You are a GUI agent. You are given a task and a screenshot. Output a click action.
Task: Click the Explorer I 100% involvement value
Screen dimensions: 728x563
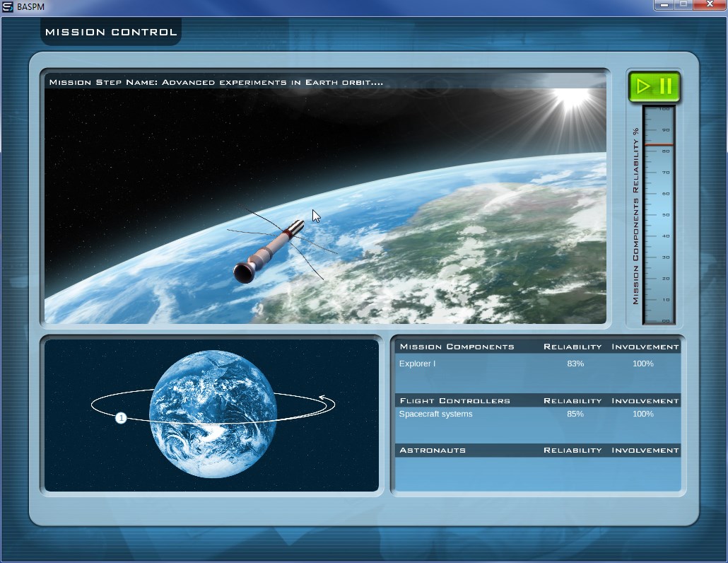[643, 364]
